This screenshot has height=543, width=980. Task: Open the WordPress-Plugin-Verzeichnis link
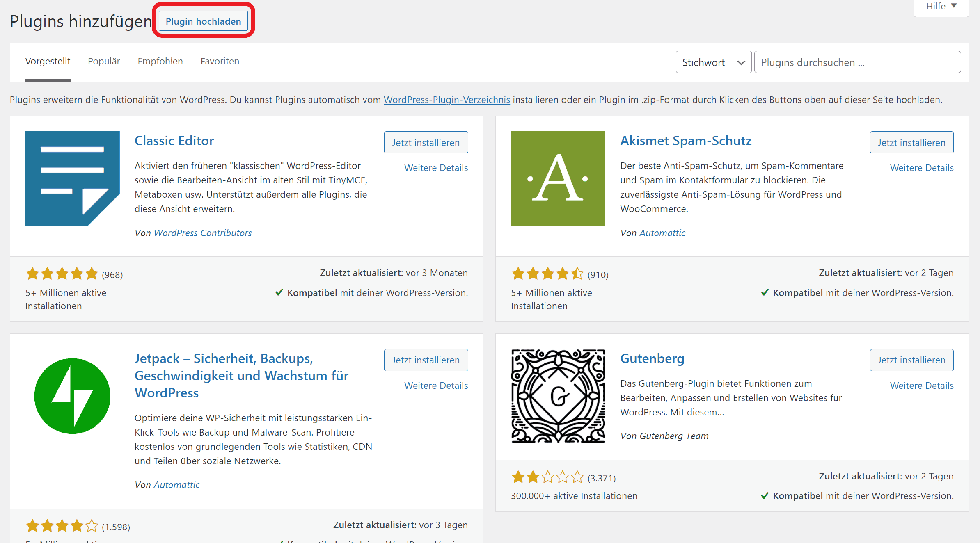tap(447, 100)
